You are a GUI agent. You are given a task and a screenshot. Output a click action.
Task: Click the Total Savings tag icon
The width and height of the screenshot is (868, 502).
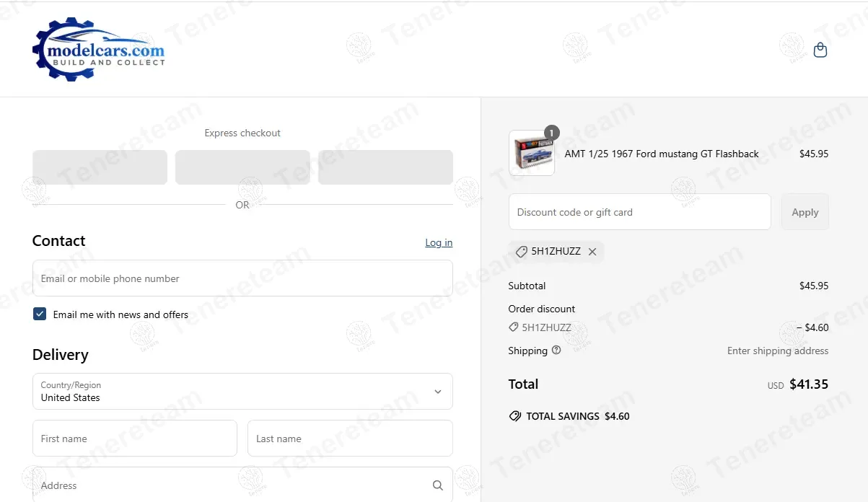pyautogui.click(x=515, y=416)
